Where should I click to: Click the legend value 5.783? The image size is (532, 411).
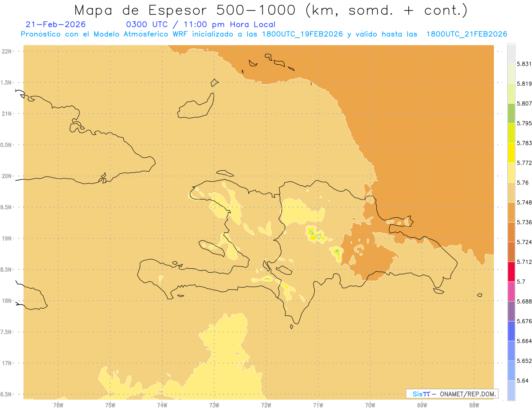pos(524,143)
